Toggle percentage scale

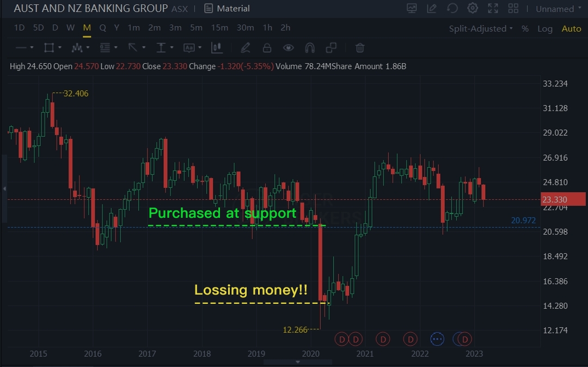[525, 29]
